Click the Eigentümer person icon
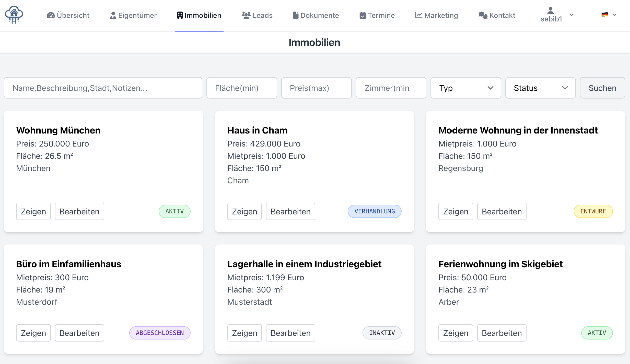Image resolution: width=630 pixels, height=364 pixels. tap(113, 15)
